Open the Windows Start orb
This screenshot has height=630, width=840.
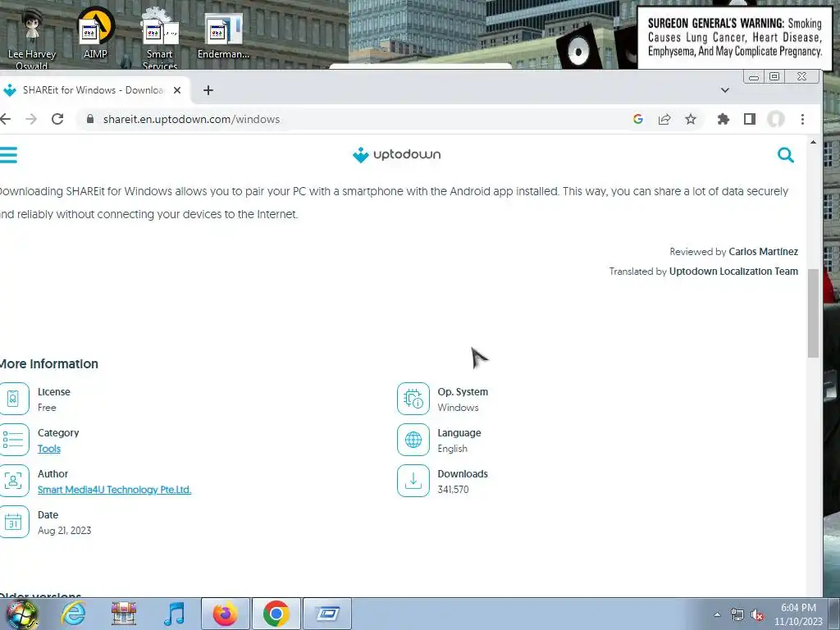pyautogui.click(x=21, y=614)
